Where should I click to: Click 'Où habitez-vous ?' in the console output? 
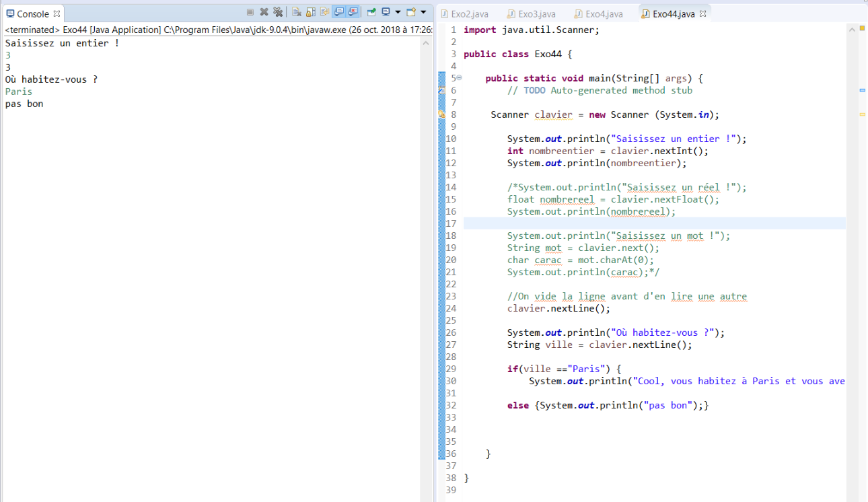pyautogui.click(x=51, y=79)
